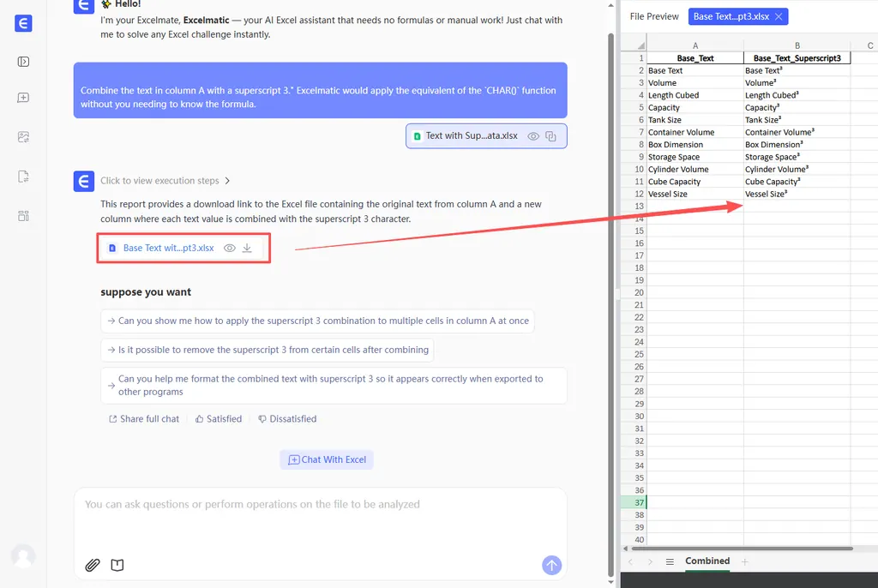The width and height of the screenshot is (878, 588).
Task: Open the image conversion tool in the sidebar
Action: coord(23,137)
